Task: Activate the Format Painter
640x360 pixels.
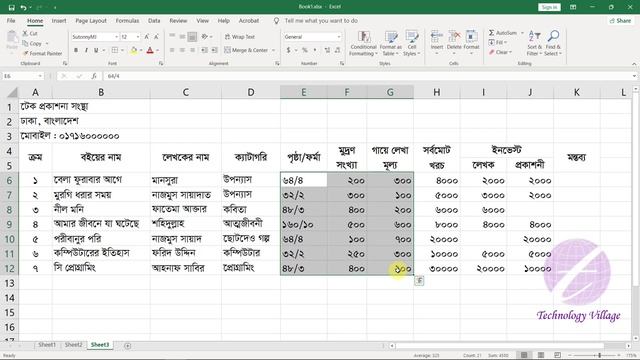Action: click(x=42, y=53)
